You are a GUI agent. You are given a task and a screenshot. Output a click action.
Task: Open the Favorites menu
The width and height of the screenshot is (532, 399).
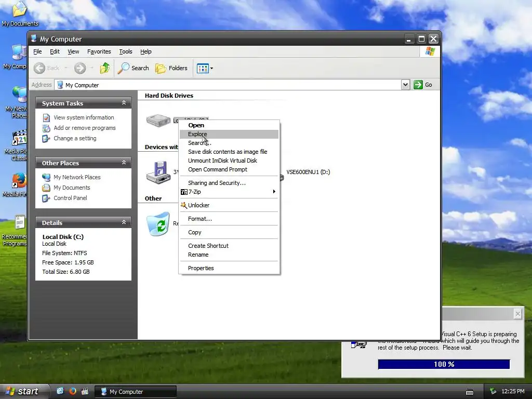99,51
